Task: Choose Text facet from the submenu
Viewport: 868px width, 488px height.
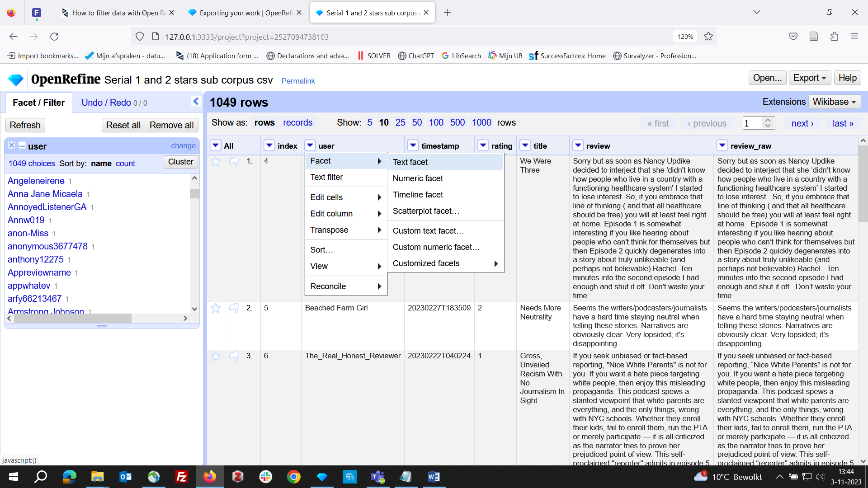Action: point(445,162)
